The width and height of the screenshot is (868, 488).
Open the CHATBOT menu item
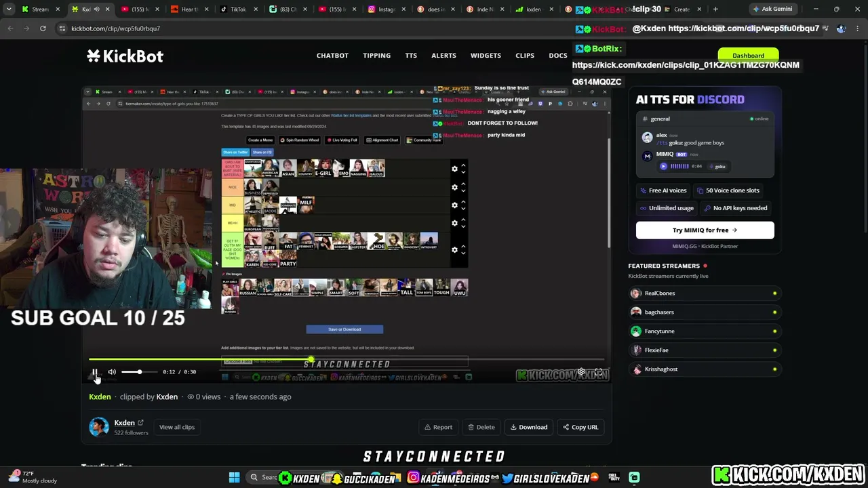332,56
